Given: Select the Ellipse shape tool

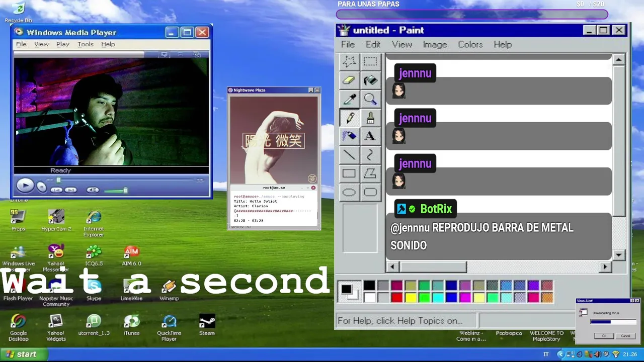Looking at the screenshot, I should click(349, 192).
